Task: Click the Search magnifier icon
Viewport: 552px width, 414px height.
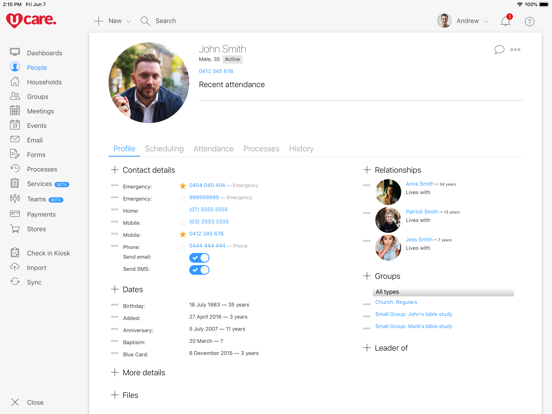Action: coord(145,21)
